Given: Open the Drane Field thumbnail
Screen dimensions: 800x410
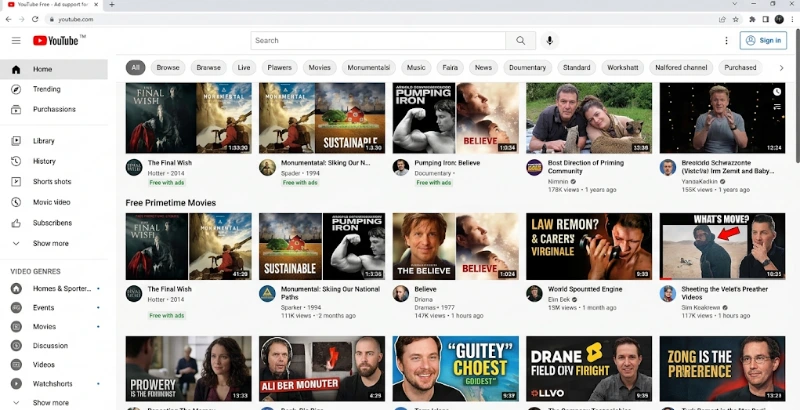Looking at the screenshot, I should coord(589,369).
